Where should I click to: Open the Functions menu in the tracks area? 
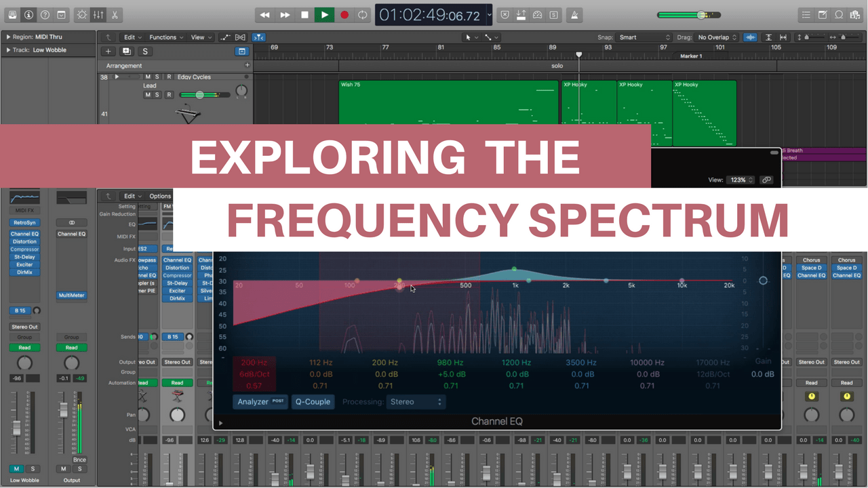pyautogui.click(x=165, y=37)
